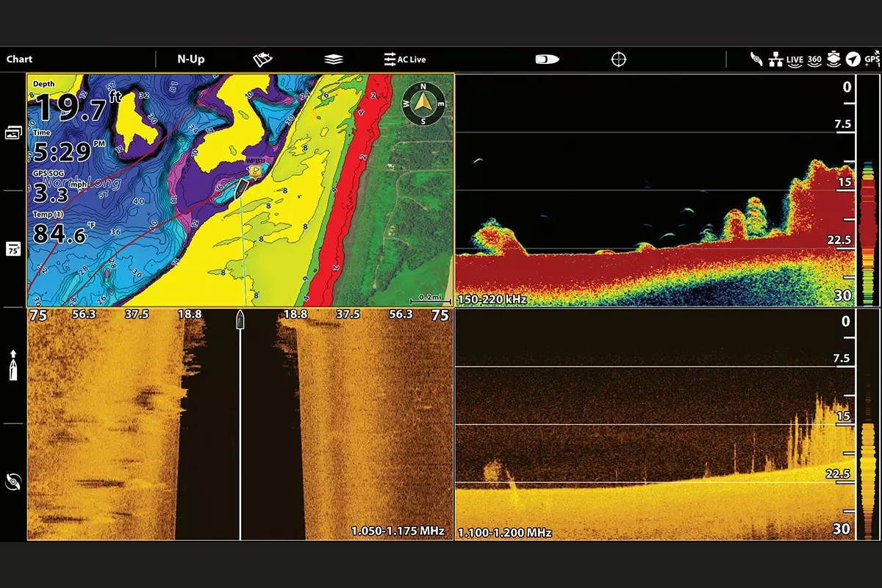Screen dimensions: 882x588
Task: Tap the rotate sync sidebar icon
Action: (x=13, y=482)
